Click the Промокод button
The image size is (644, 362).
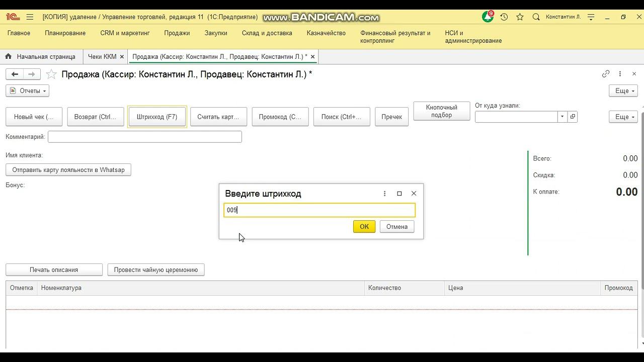click(280, 117)
